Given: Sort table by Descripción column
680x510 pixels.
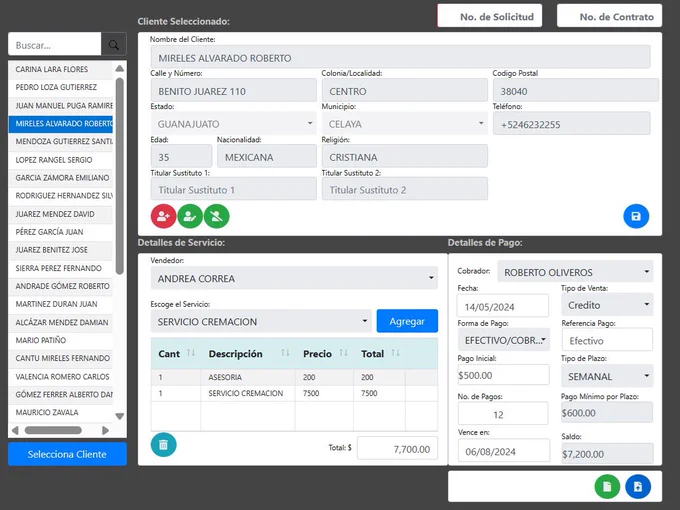Looking at the screenshot, I should click(285, 353).
